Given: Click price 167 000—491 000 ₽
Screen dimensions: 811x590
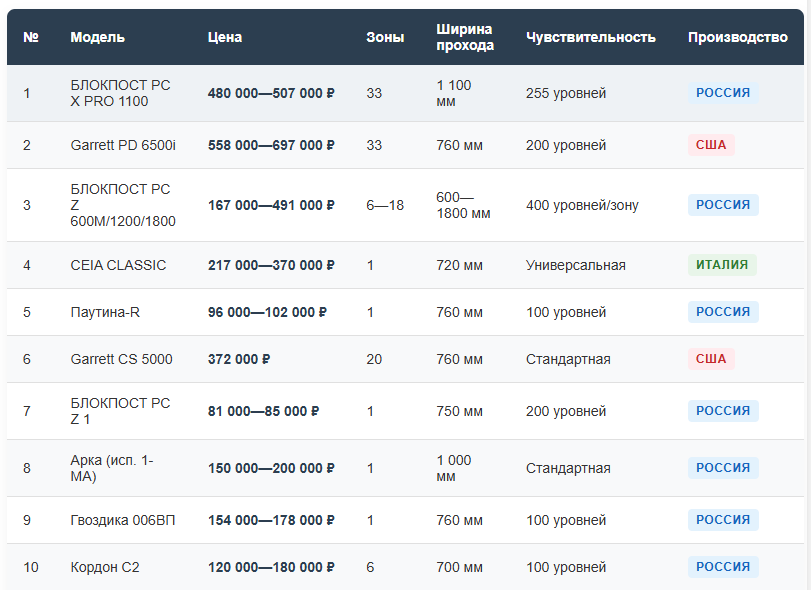Looking at the screenshot, I should (x=271, y=205).
